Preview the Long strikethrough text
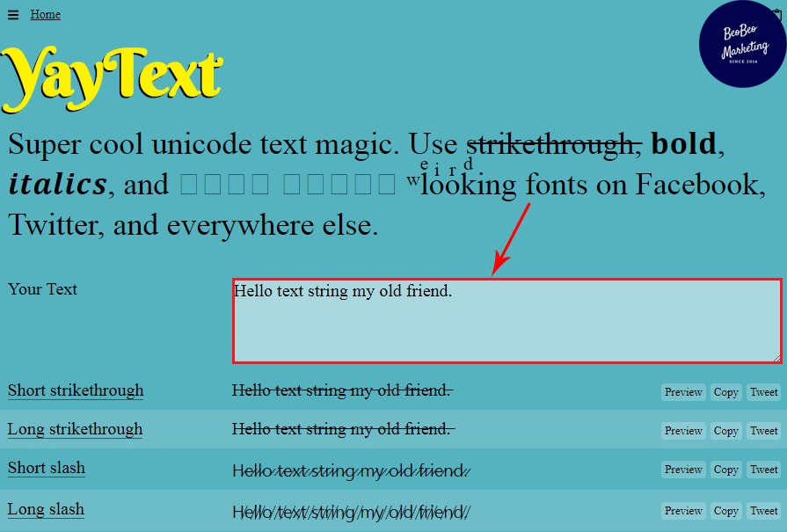Screen dimensions: 787x532 coord(683,431)
